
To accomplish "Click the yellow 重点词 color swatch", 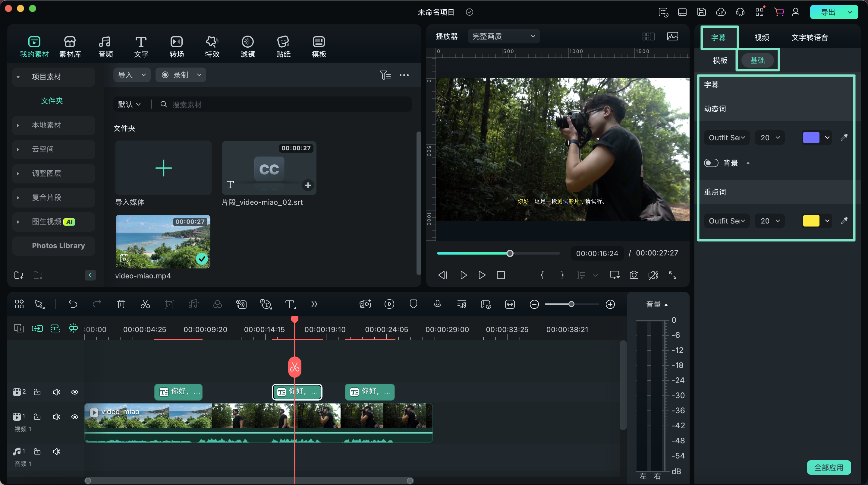I will pos(811,221).
